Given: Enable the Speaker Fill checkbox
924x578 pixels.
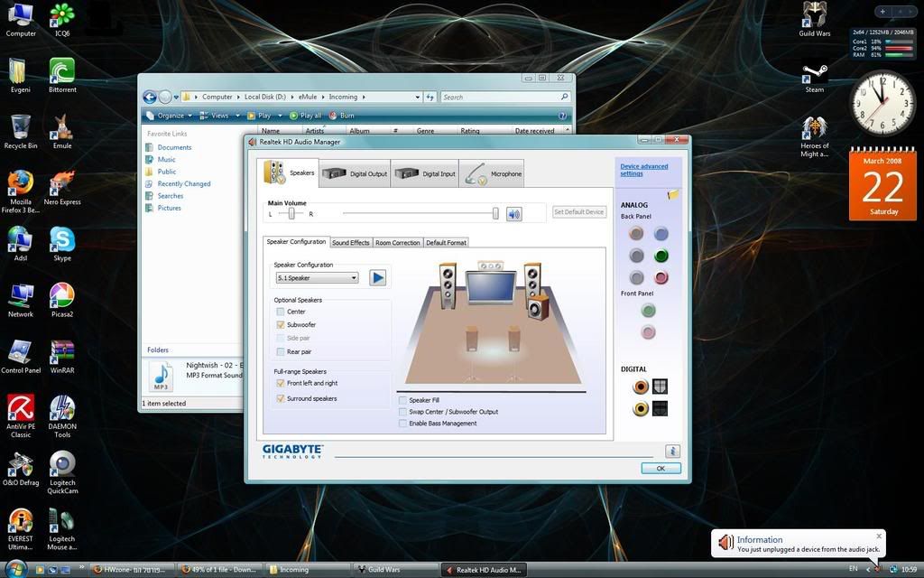Looking at the screenshot, I should click(402, 400).
